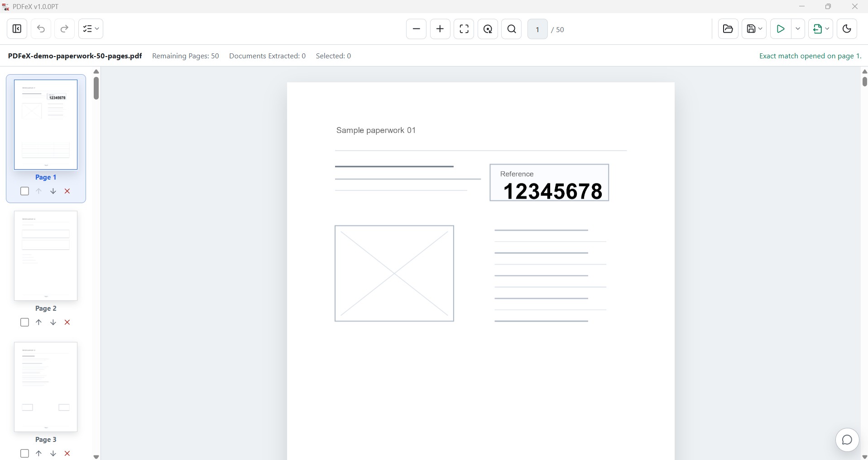Open the selection checklist dropdown
The image size is (868, 460).
[x=91, y=29]
